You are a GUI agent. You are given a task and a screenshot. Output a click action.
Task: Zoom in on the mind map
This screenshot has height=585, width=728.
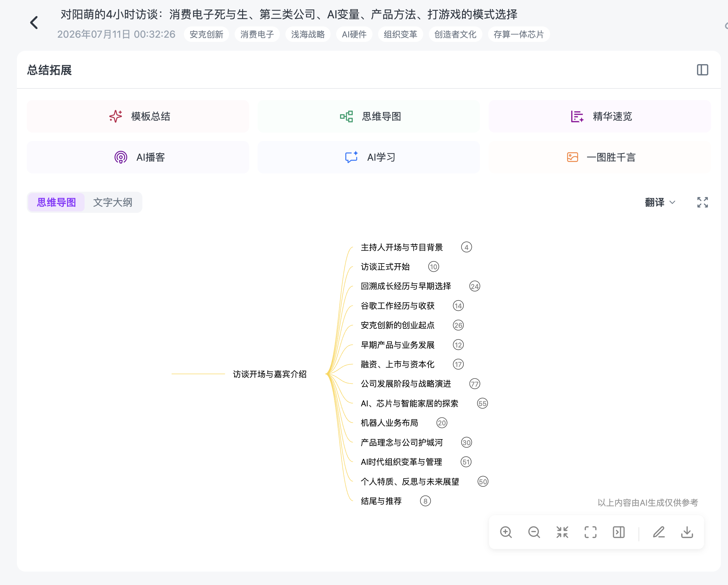click(506, 532)
